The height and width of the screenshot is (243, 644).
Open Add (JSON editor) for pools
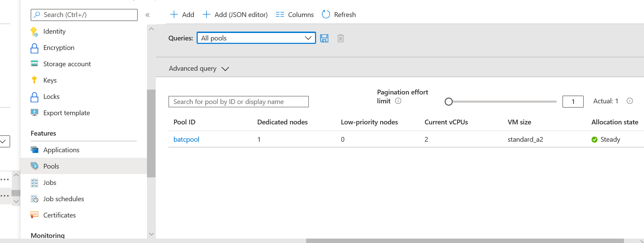coord(235,15)
